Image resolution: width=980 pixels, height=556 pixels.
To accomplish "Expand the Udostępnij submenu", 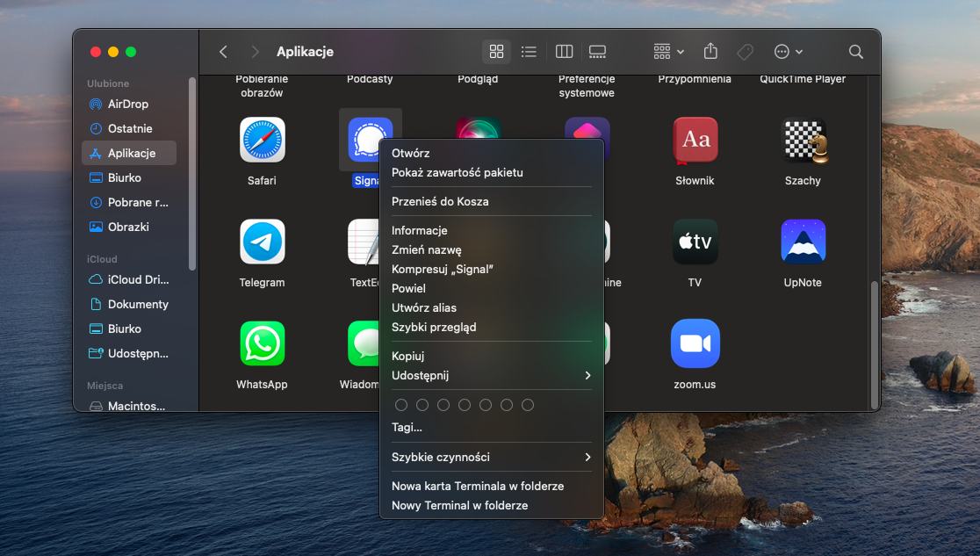I will (491, 376).
